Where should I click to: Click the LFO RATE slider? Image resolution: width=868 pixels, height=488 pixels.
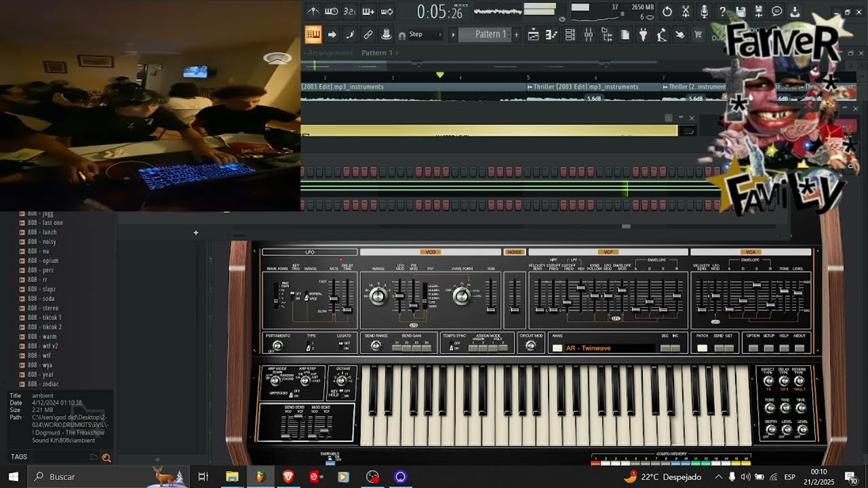coord(333,298)
